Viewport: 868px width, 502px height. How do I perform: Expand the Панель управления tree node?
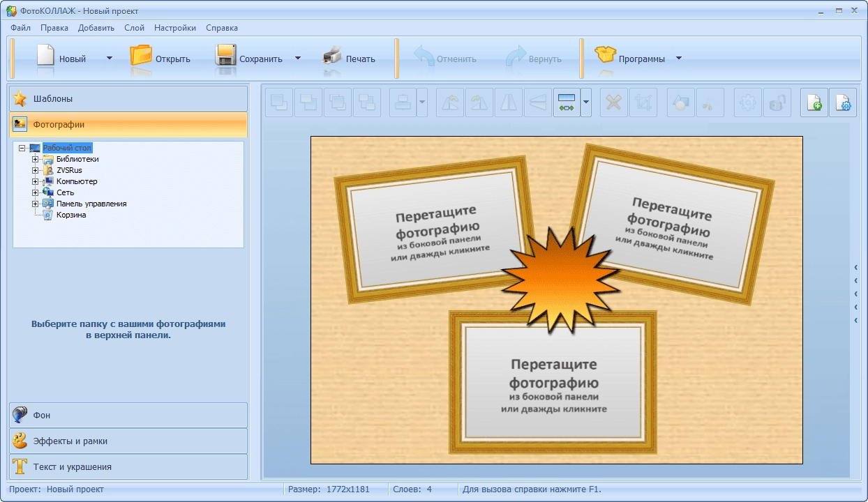click(x=35, y=204)
